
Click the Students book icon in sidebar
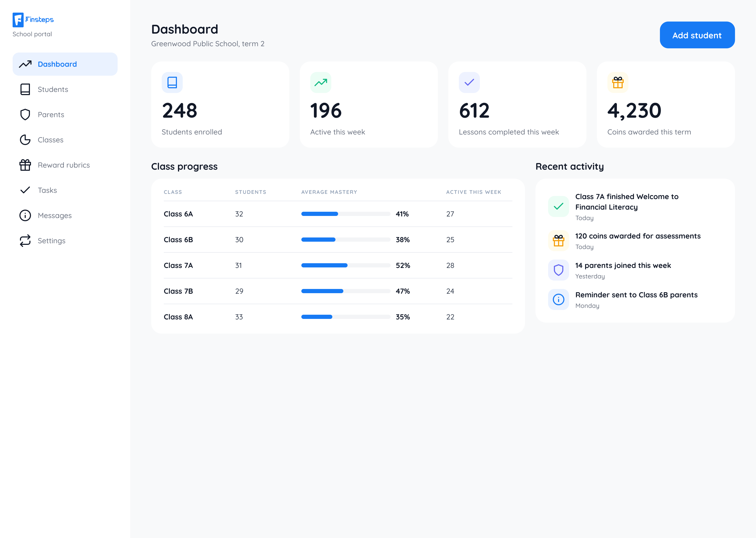pyautogui.click(x=25, y=89)
